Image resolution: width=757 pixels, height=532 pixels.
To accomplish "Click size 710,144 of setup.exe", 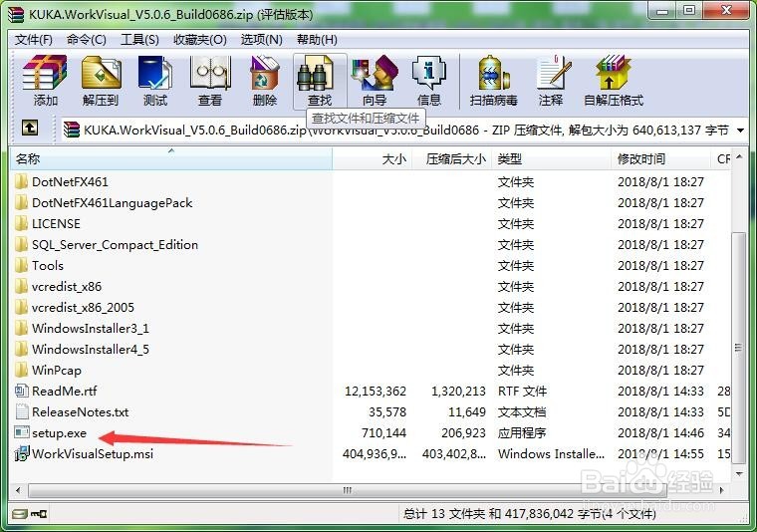I will (383, 432).
